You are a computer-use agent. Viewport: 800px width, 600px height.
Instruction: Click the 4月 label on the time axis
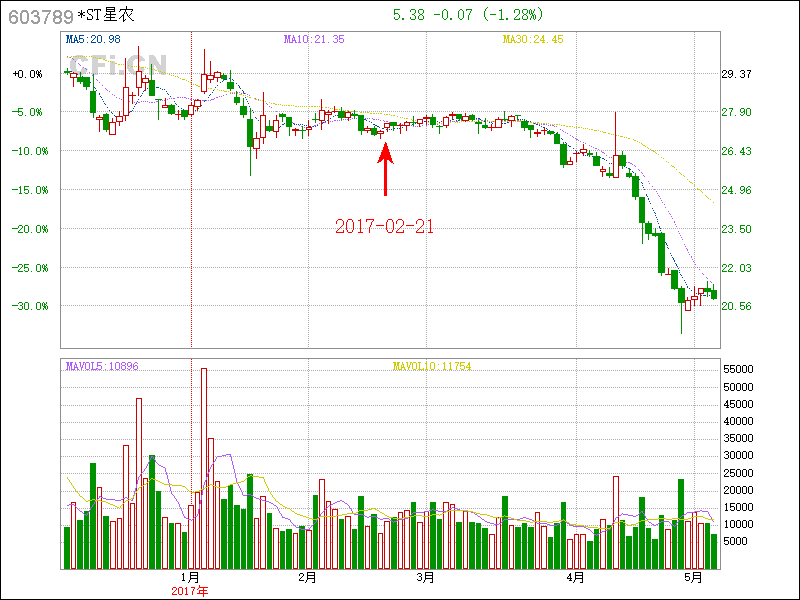[575, 578]
